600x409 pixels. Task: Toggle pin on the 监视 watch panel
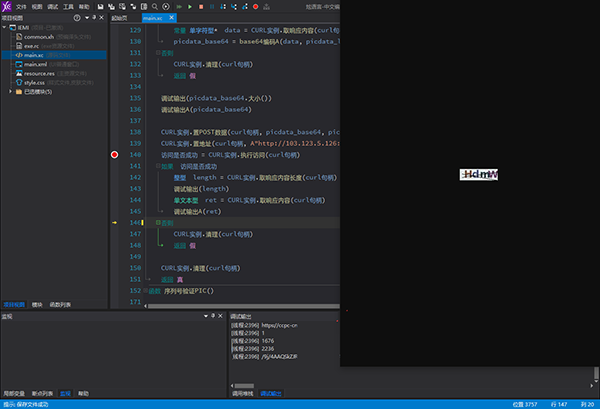215,316
